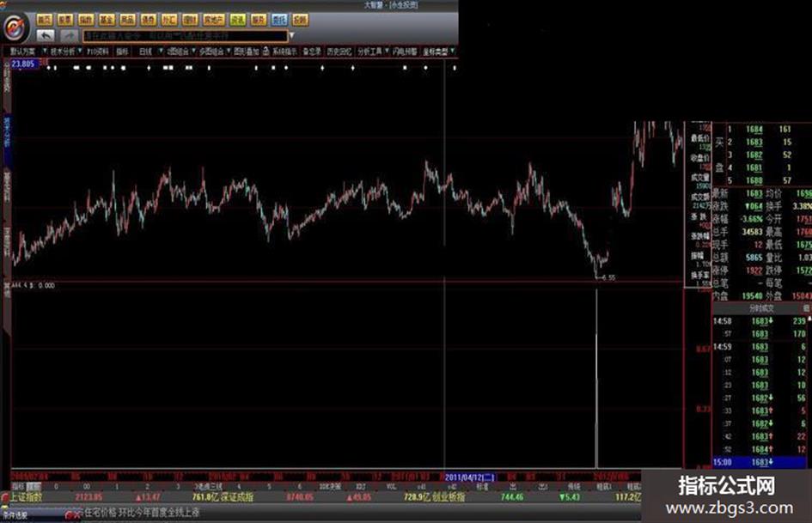
Task: Toggle the lock icon next to 图形叠加
Action: pyautogui.click(x=266, y=52)
